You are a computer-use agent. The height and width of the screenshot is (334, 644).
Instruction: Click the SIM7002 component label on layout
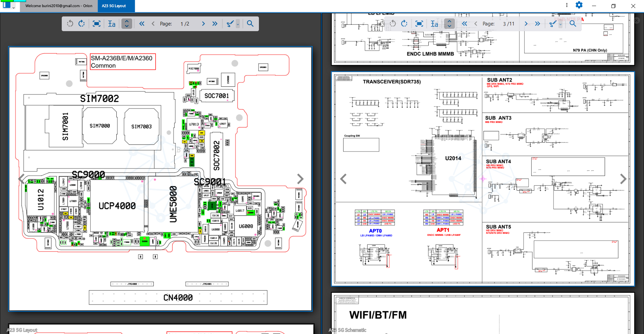(100, 98)
